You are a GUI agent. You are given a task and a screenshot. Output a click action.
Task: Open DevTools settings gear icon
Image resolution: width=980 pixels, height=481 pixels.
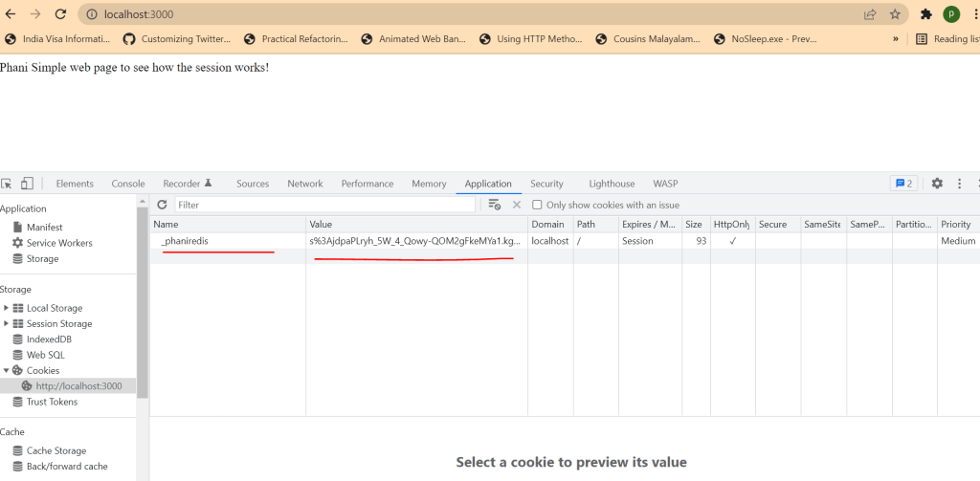click(x=937, y=184)
